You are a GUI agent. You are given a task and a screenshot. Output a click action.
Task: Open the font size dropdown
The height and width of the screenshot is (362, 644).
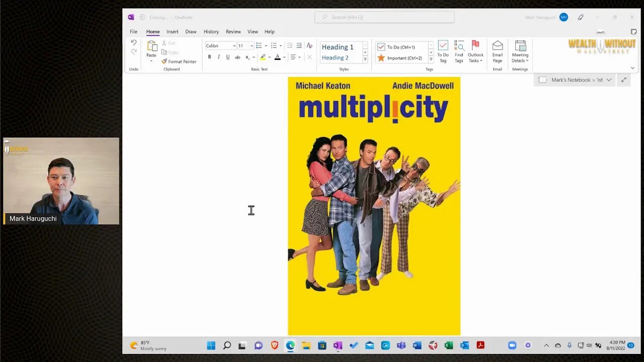pyautogui.click(x=252, y=46)
